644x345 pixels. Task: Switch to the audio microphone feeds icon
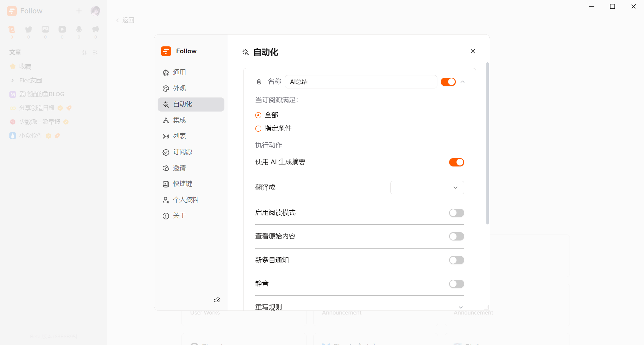coord(79,29)
